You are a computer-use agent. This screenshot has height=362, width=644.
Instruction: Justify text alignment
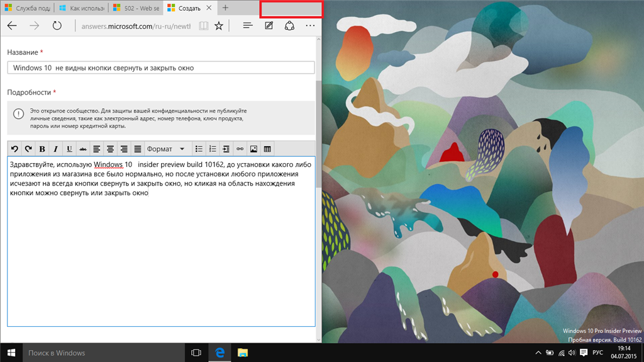tap(138, 149)
